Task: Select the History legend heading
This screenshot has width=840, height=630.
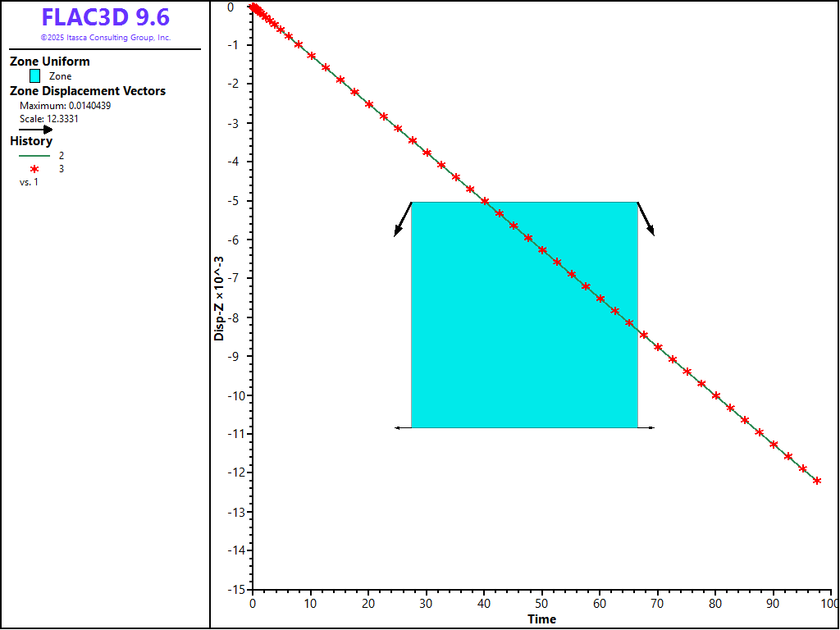Action: tap(31, 141)
